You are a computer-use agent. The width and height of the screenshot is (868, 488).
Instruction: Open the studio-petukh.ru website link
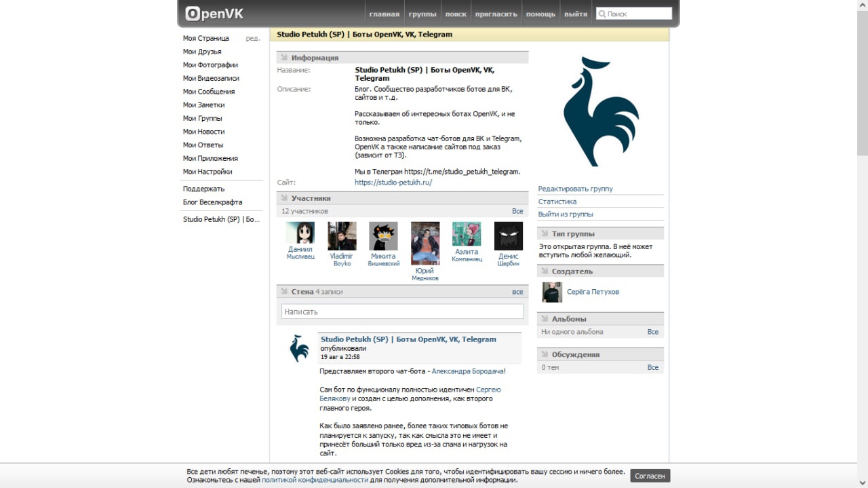(x=393, y=183)
